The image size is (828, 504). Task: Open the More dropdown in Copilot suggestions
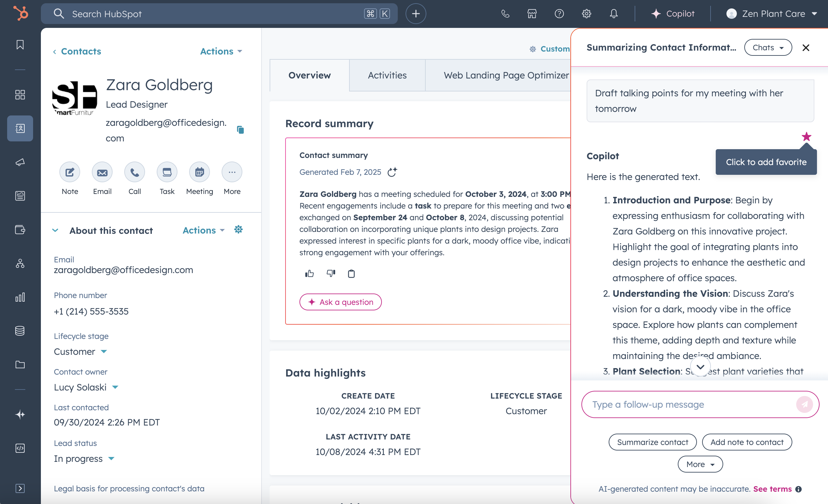click(x=700, y=464)
